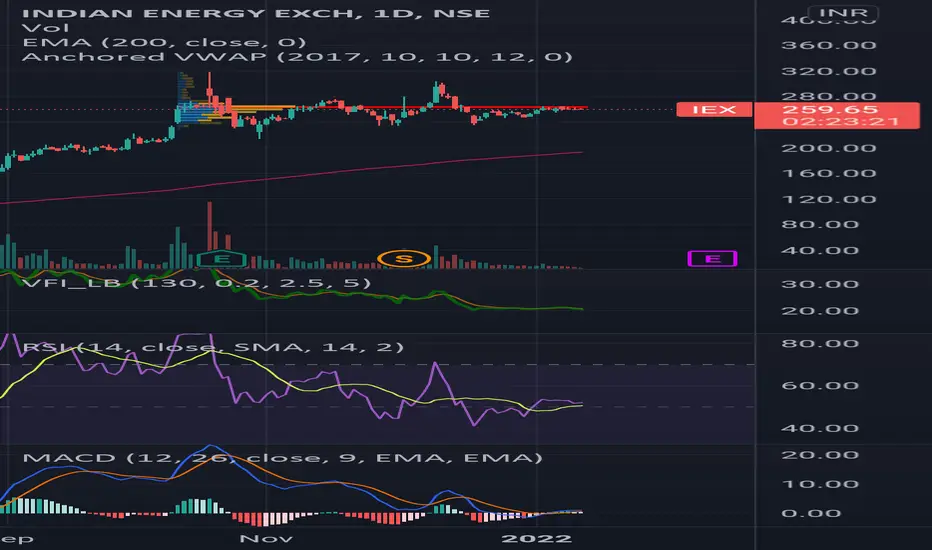Image resolution: width=932 pixels, height=550 pixels.
Task: Click the 20.00 MACD scale label
Action: (x=820, y=455)
